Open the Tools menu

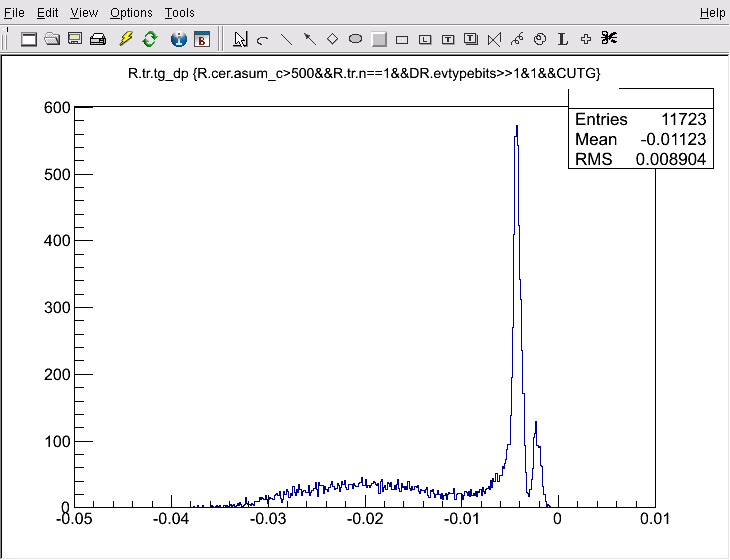[179, 13]
